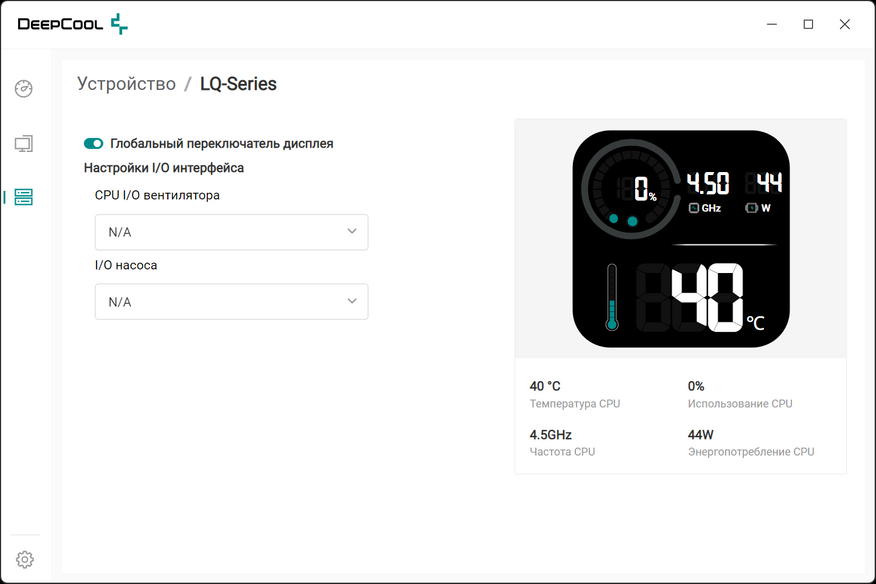Image resolution: width=876 pixels, height=584 pixels.
Task: Expand the CPU I/O fan dropdown
Action: pos(231,232)
